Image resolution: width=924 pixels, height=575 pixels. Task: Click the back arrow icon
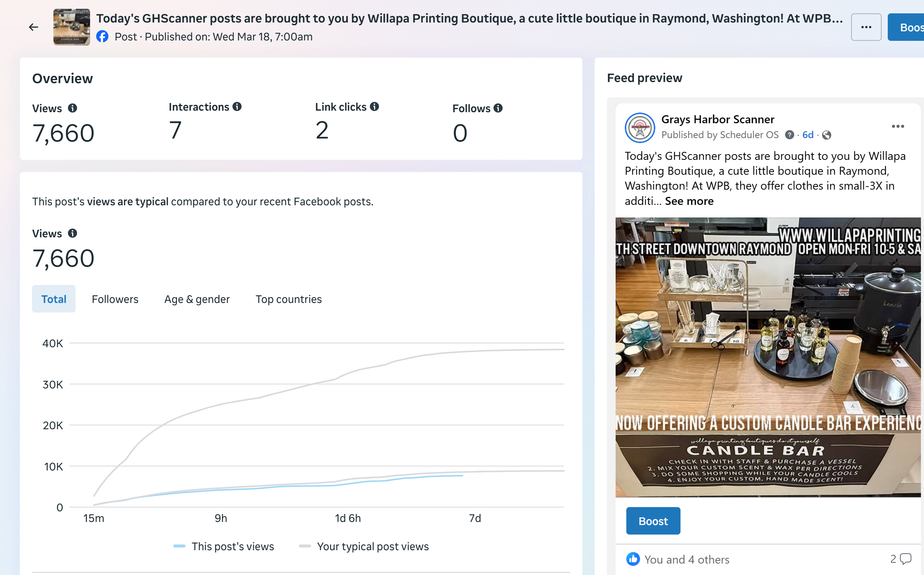click(x=34, y=27)
